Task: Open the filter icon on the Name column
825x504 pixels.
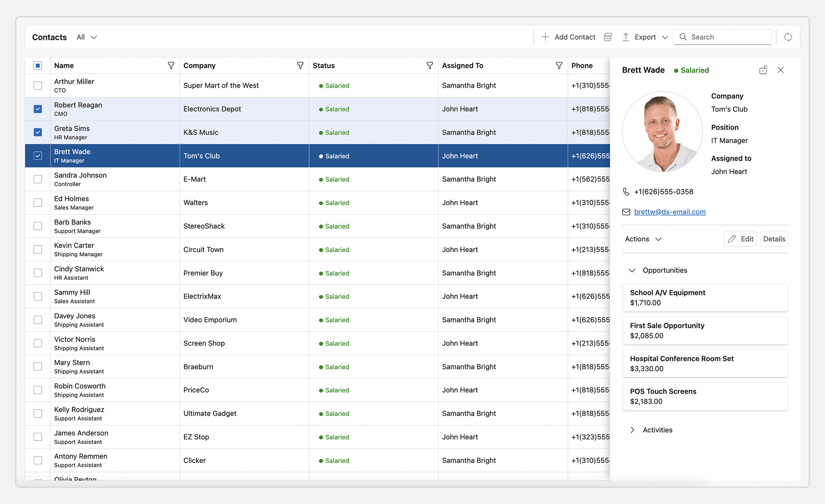Action: pyautogui.click(x=171, y=65)
